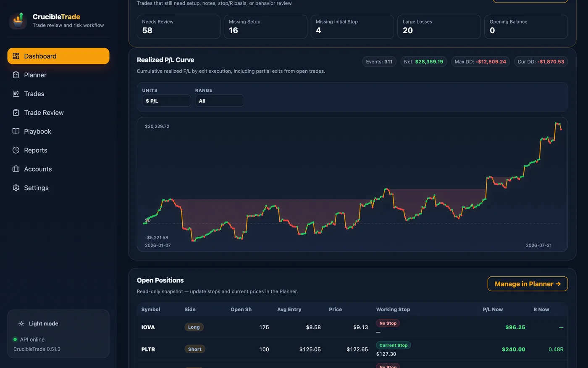
Task: Open the Needs Review 58 card
Action: [178, 27]
